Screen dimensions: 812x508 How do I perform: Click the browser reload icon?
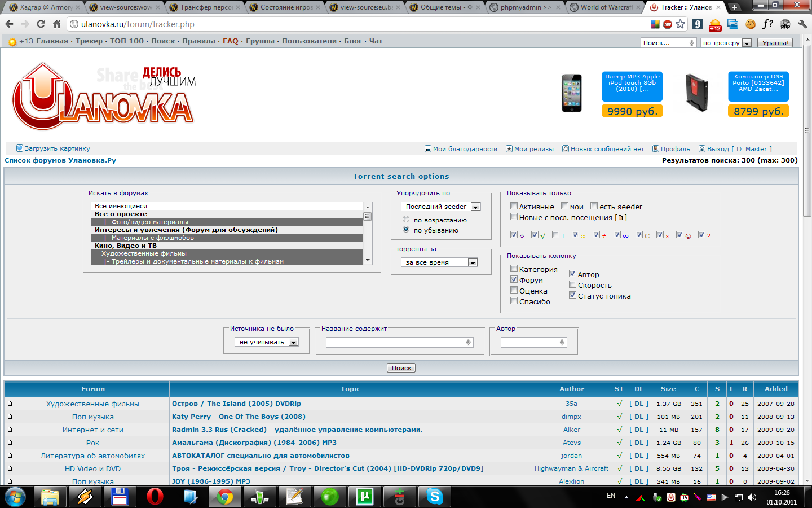41,24
